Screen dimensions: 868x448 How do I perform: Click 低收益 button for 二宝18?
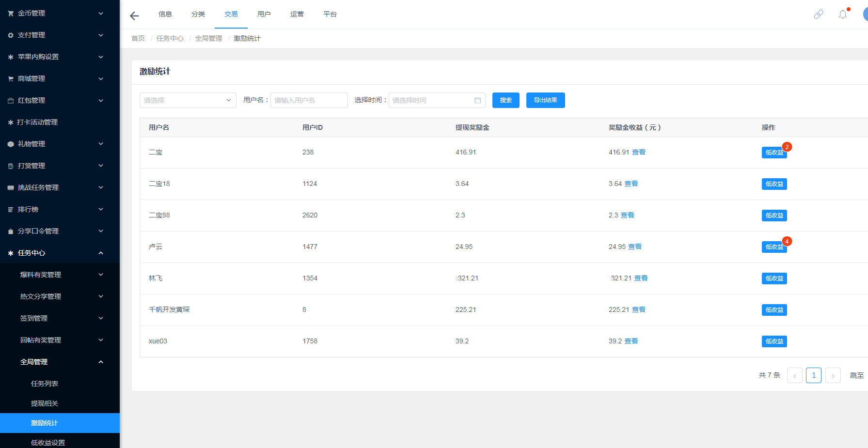point(774,184)
